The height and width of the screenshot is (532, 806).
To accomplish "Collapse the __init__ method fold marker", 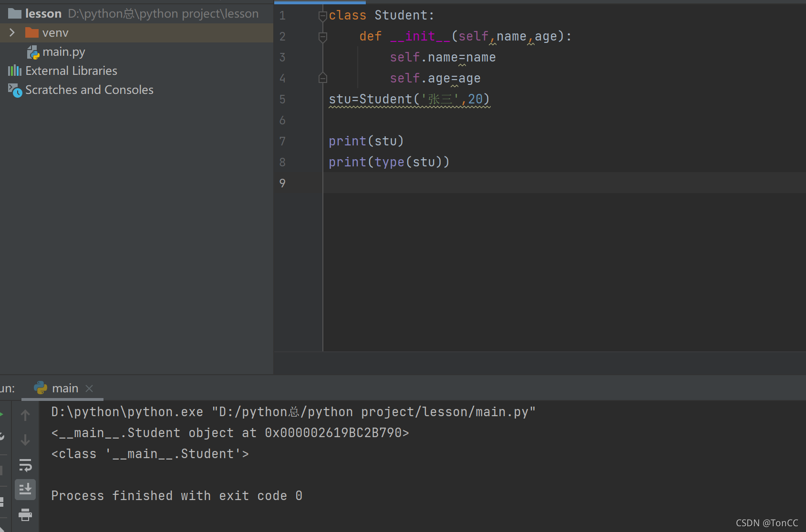I will click(323, 37).
